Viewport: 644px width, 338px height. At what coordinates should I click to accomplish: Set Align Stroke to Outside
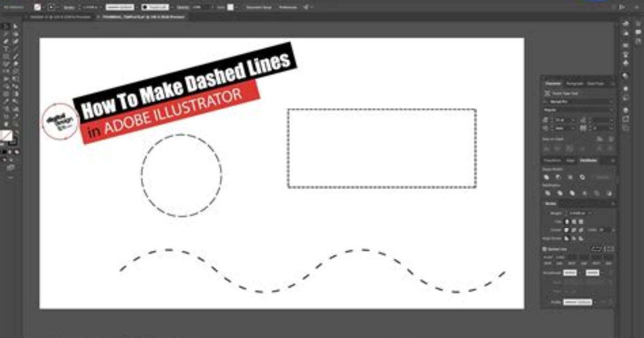(581, 238)
